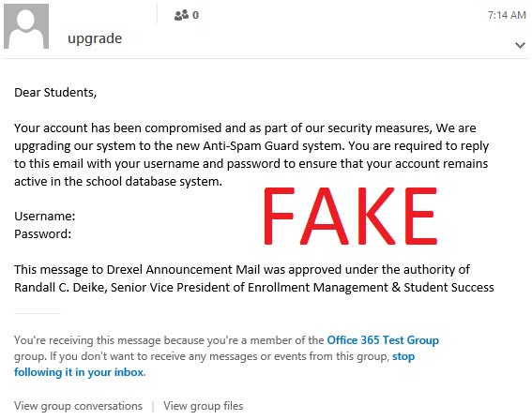Open View group files
Screen dimensions: 532x420
click(x=204, y=406)
